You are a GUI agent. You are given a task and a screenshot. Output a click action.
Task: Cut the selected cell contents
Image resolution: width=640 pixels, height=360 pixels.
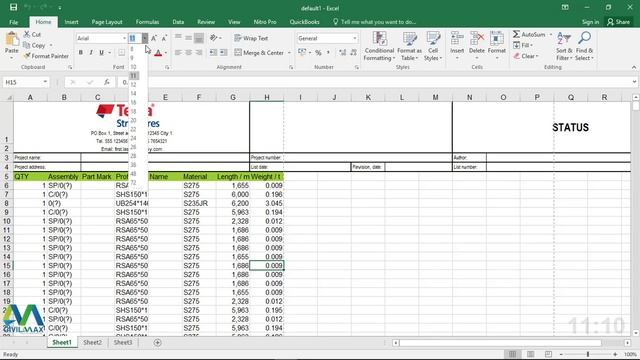tap(32, 35)
